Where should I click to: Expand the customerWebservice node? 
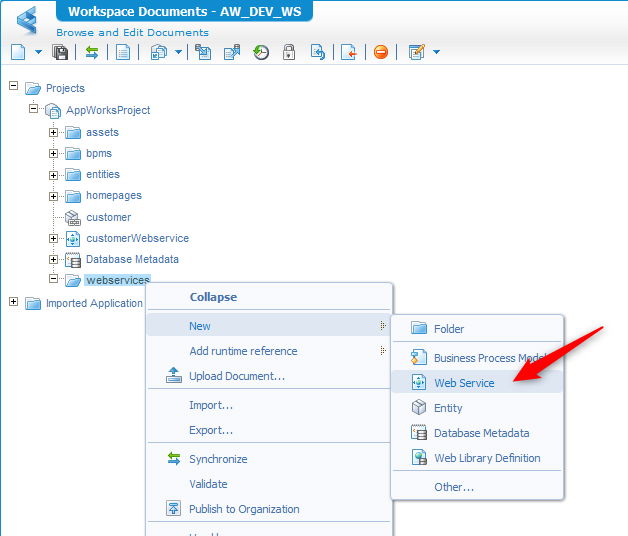click(x=54, y=238)
